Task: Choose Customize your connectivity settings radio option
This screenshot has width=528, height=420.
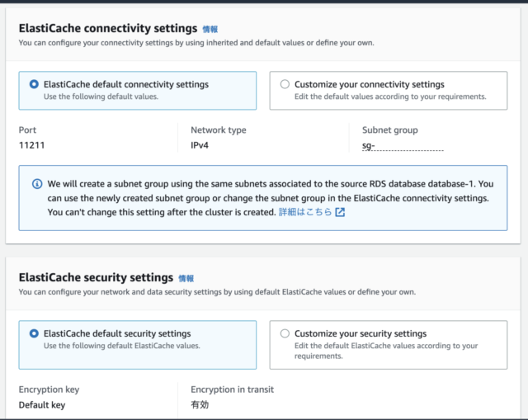Action: click(x=285, y=84)
